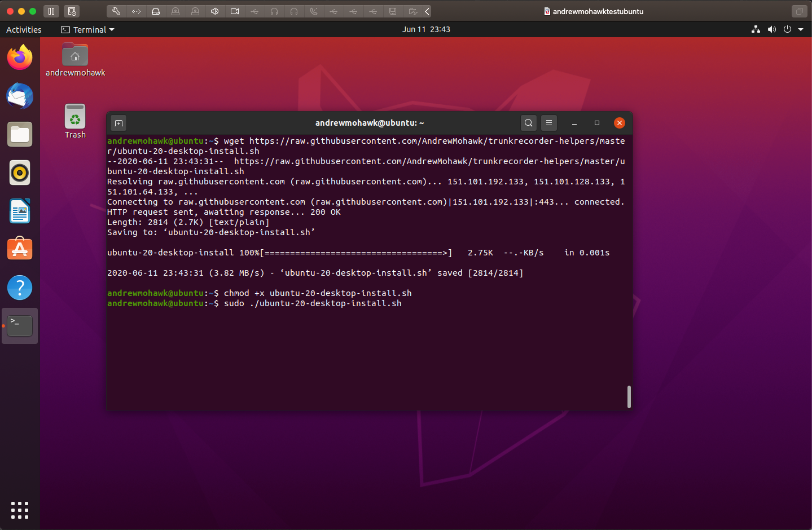Screen dimensions: 812x530
Task: Open the Terminal app menu in top bar
Action: tap(87, 29)
